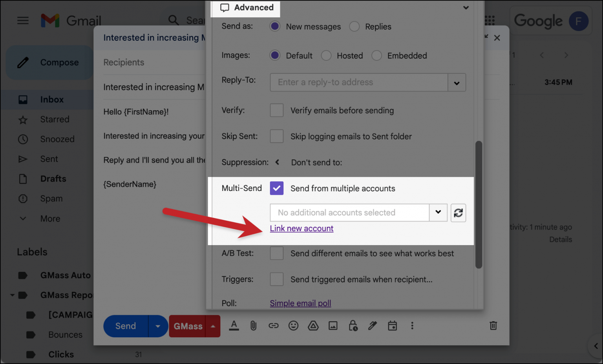Open the Drafts folder
The height and width of the screenshot is (364, 603).
click(53, 178)
